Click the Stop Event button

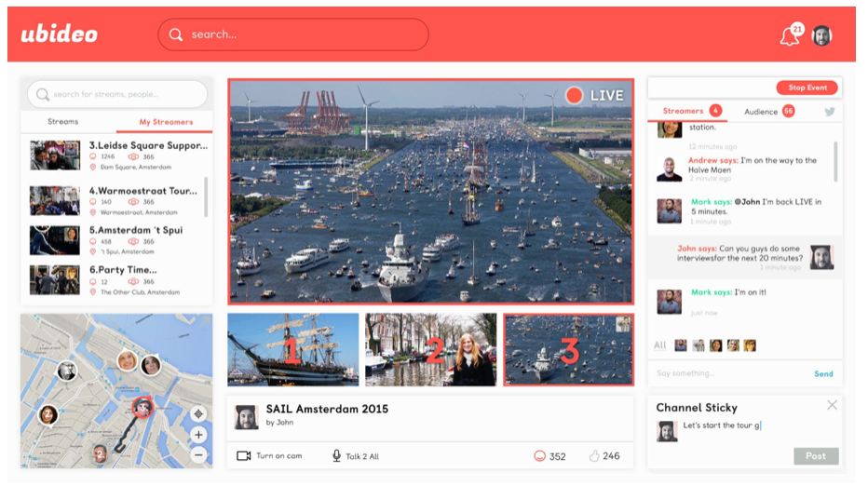click(807, 88)
